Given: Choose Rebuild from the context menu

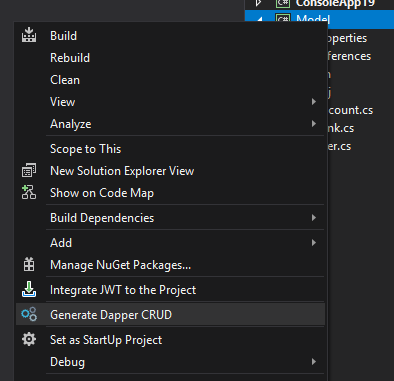Looking at the screenshot, I should (70, 58).
